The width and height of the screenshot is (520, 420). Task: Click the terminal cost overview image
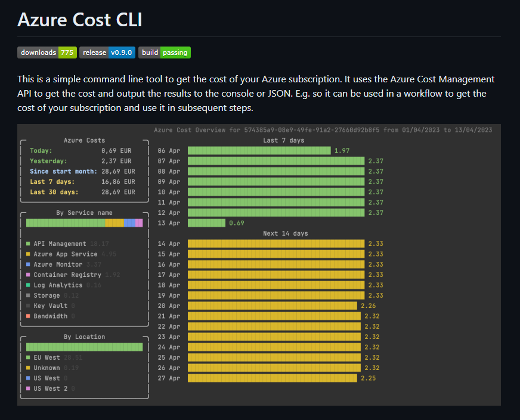coord(259,265)
